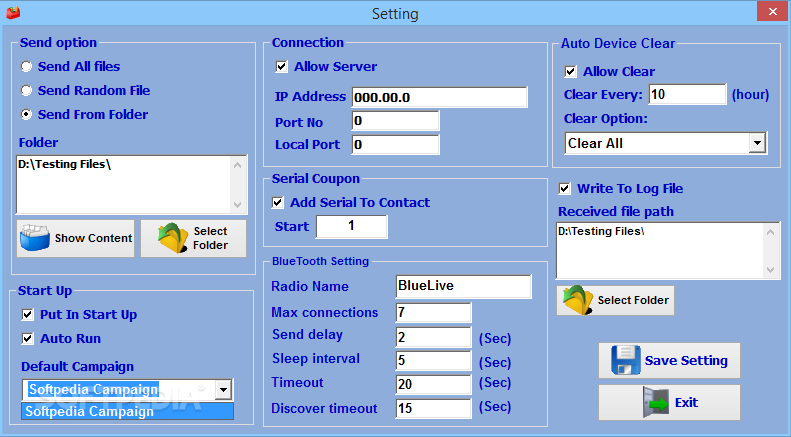Toggle Add Serial To Contact checkbox
Image resolution: width=791 pixels, height=437 pixels.
click(277, 202)
